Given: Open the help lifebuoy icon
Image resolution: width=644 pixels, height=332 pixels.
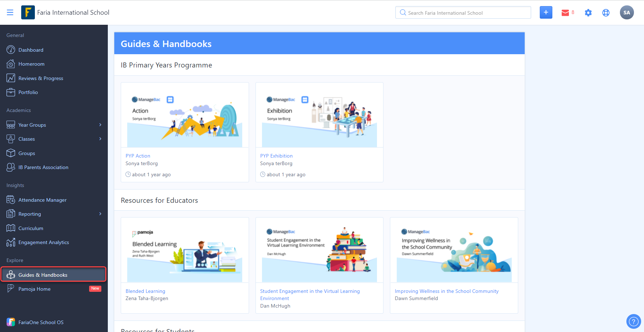Looking at the screenshot, I should pyautogui.click(x=606, y=13).
